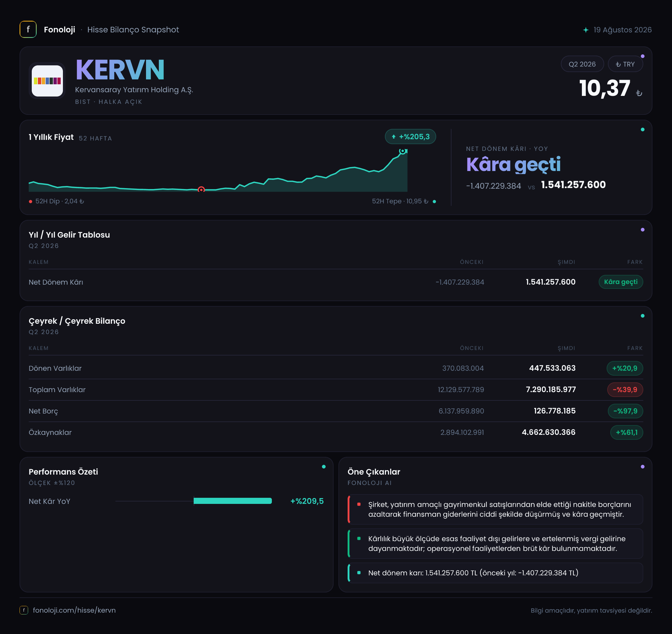The image size is (672, 634).
Task: Click the red-marked highlight about gayrimenkul satışları
Action: (x=495, y=509)
